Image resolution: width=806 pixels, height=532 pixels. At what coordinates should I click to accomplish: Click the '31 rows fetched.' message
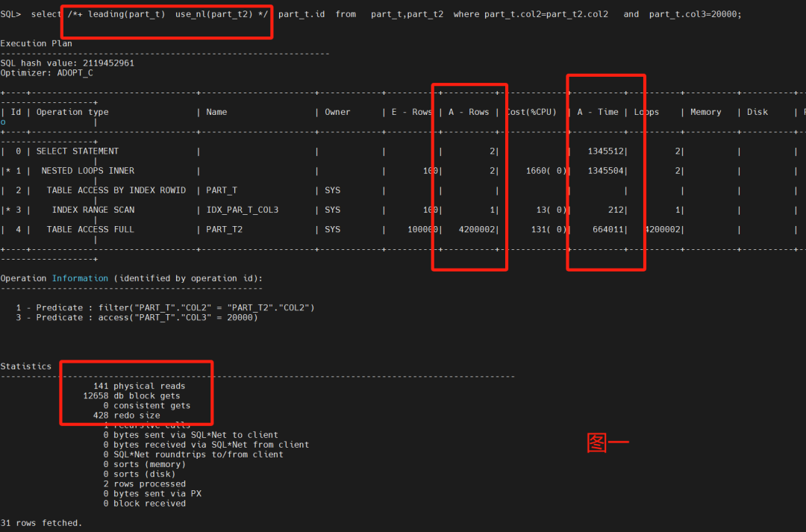click(41, 523)
